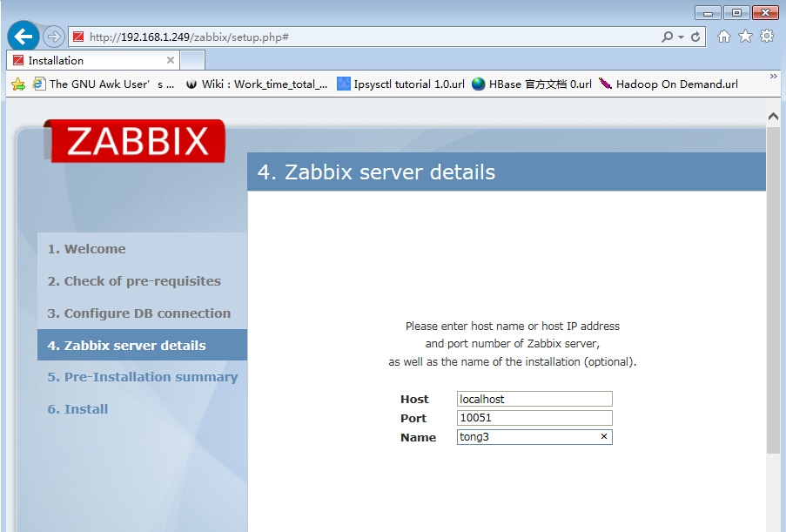The image size is (786, 532).
Task: Click the Host label
Action: tap(414, 399)
